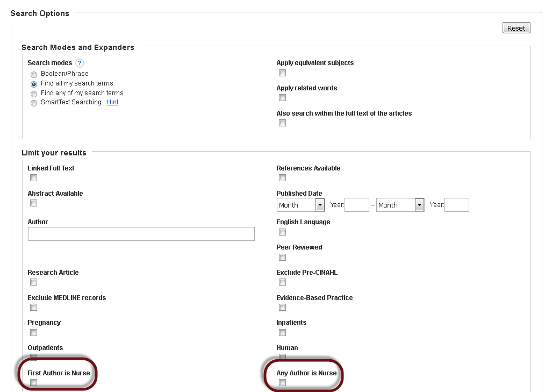The height and width of the screenshot is (392, 545).
Task: Check the Evidence-Based Practice box
Action: (282, 307)
